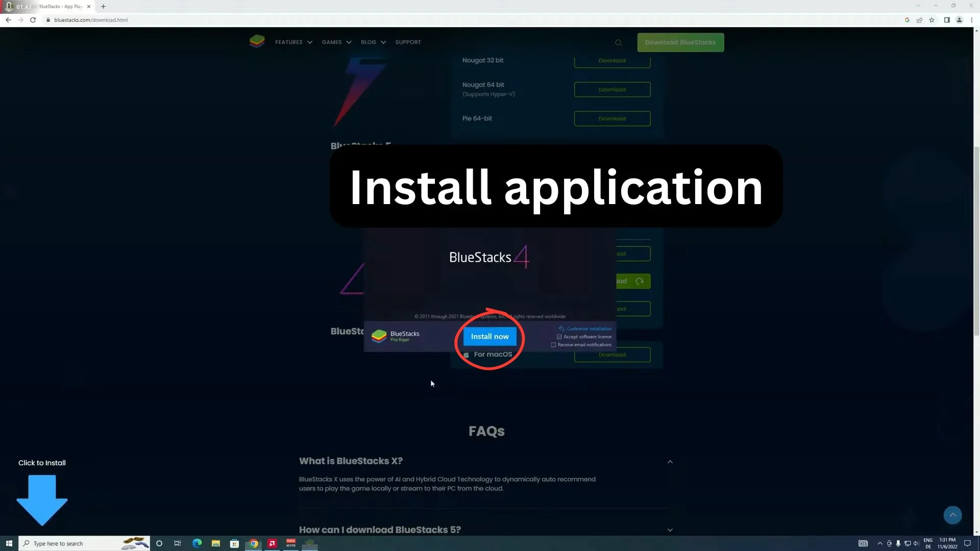Click the BlueStacks logo in the site header
Screen dimensions: 980x551
point(257,42)
